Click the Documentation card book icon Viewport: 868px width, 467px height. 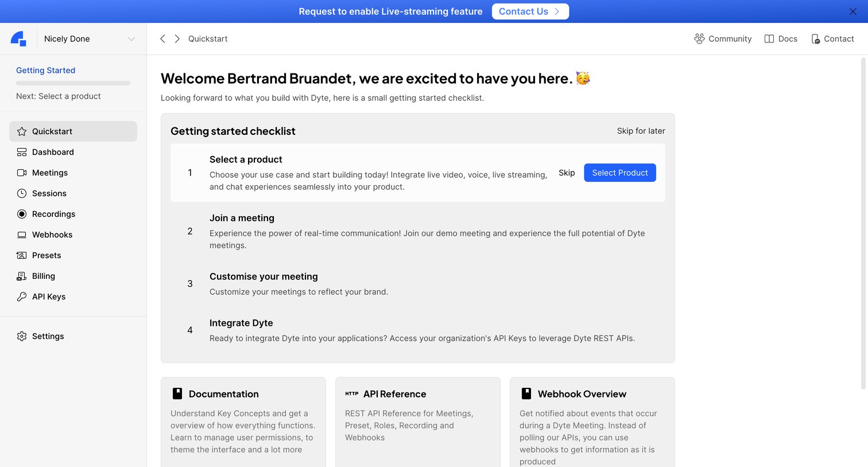point(177,394)
